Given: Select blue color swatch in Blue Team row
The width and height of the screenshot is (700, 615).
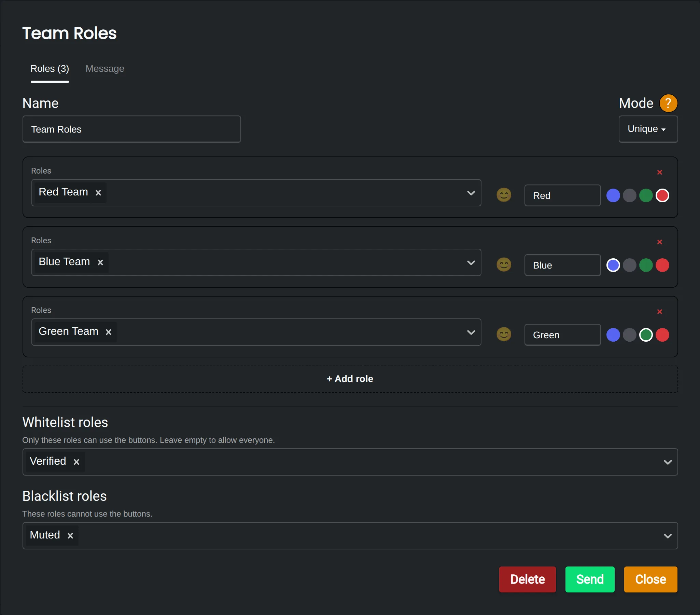Looking at the screenshot, I should (613, 265).
